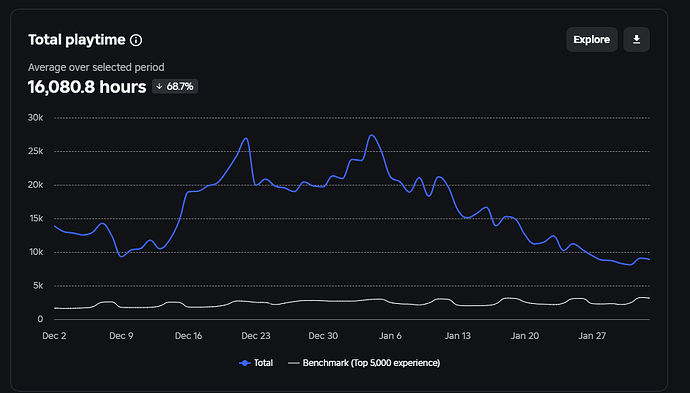Click the '16,080.8 hours' value
690x393 pixels.
point(87,87)
